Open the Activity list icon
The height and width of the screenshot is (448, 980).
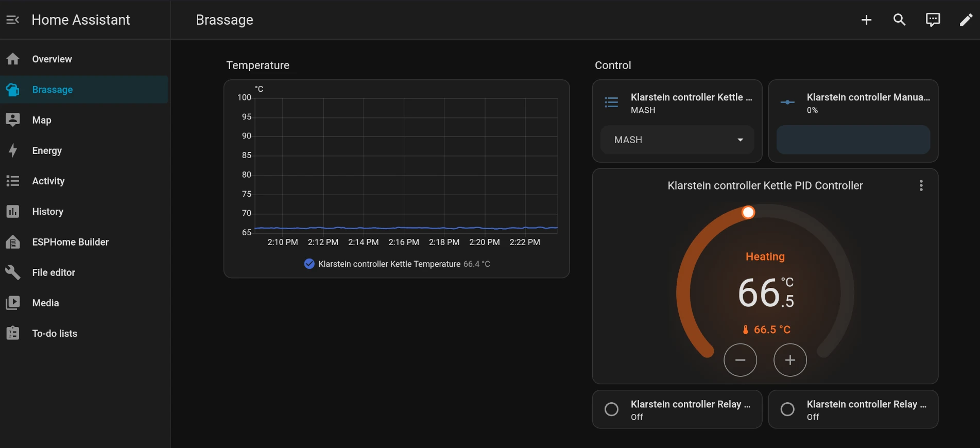pos(13,181)
